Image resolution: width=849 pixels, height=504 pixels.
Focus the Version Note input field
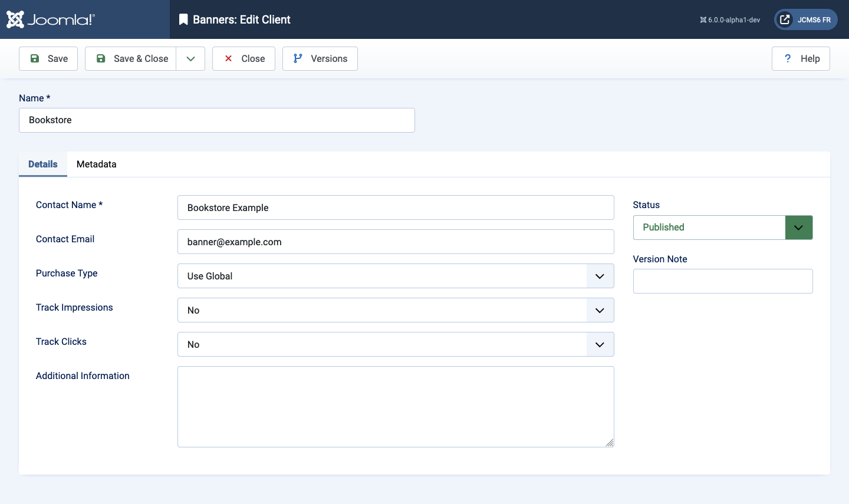(723, 281)
